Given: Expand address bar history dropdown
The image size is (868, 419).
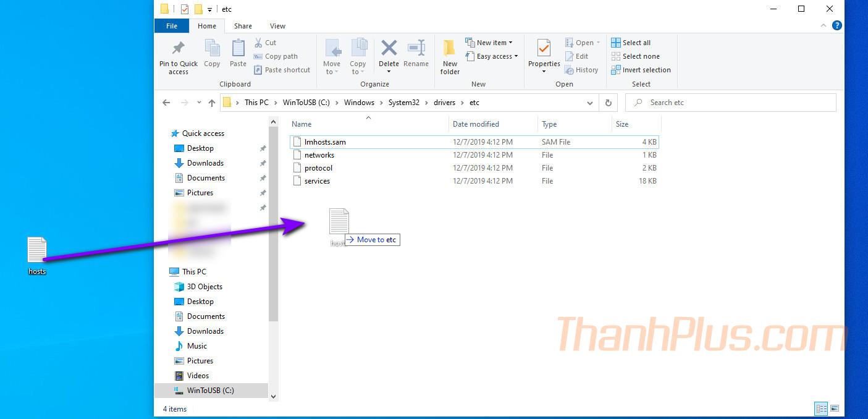Looking at the screenshot, I should click(x=590, y=103).
